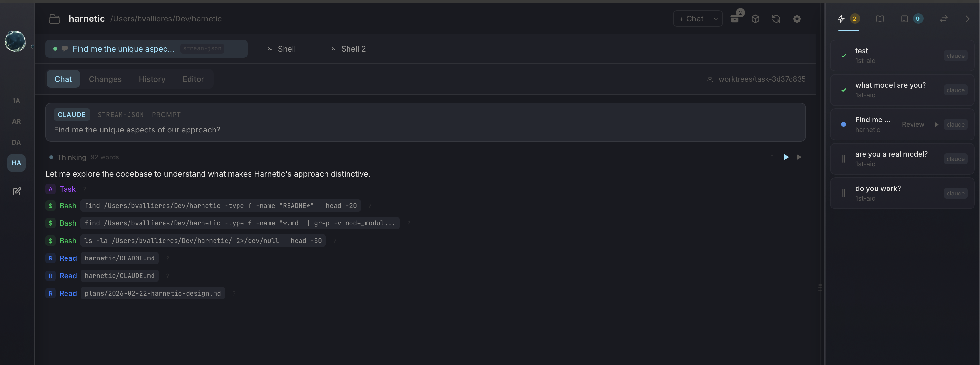Resume the Find me task with the play arrow
Viewport: 980px width, 365px height.
tap(937, 124)
